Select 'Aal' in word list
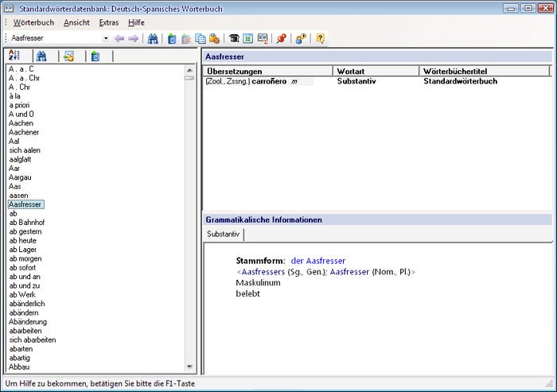The image size is (557, 392). 14,142
